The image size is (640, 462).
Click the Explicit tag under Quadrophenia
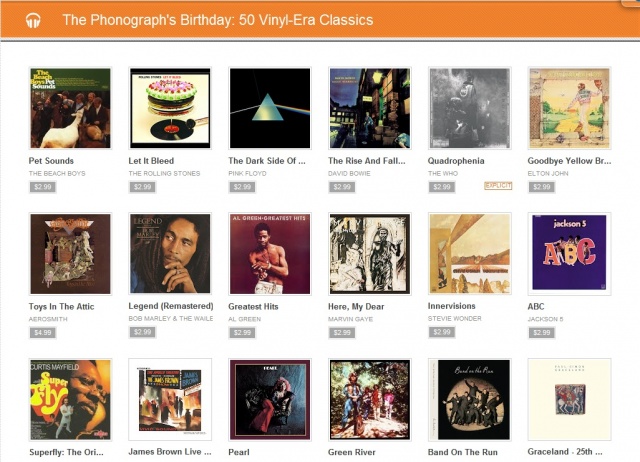(x=498, y=186)
